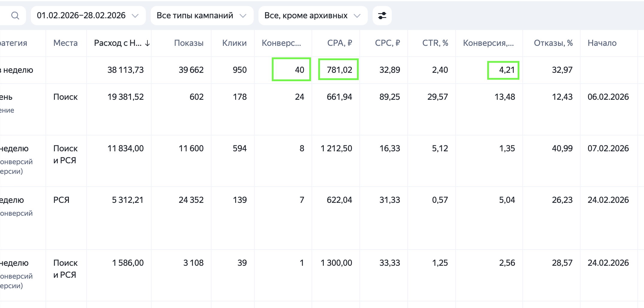The image size is (644, 308).
Task: Click the CPC, ₽ column header
Action: 387,43
